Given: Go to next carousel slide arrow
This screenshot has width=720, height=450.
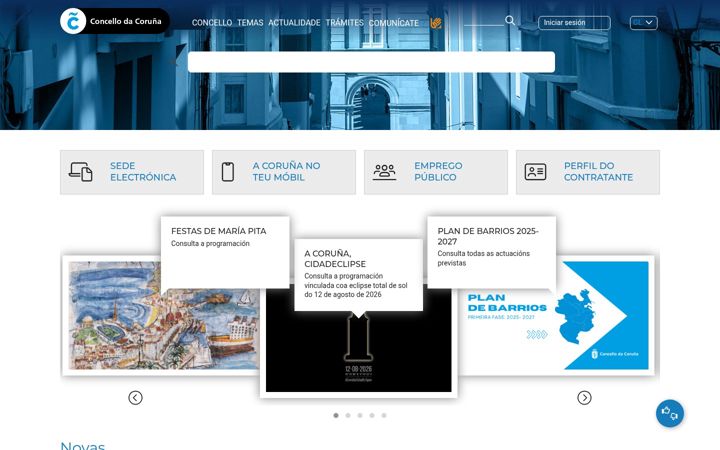Looking at the screenshot, I should (x=584, y=398).
